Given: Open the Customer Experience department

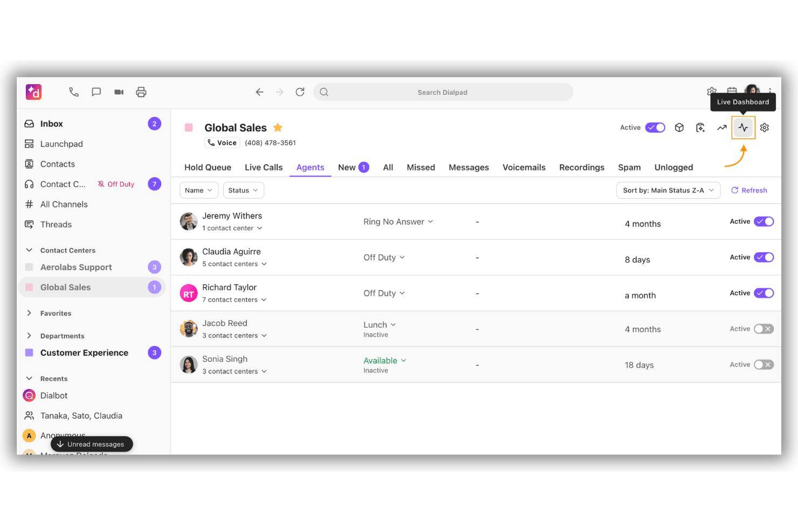Looking at the screenshot, I should coord(92,353).
